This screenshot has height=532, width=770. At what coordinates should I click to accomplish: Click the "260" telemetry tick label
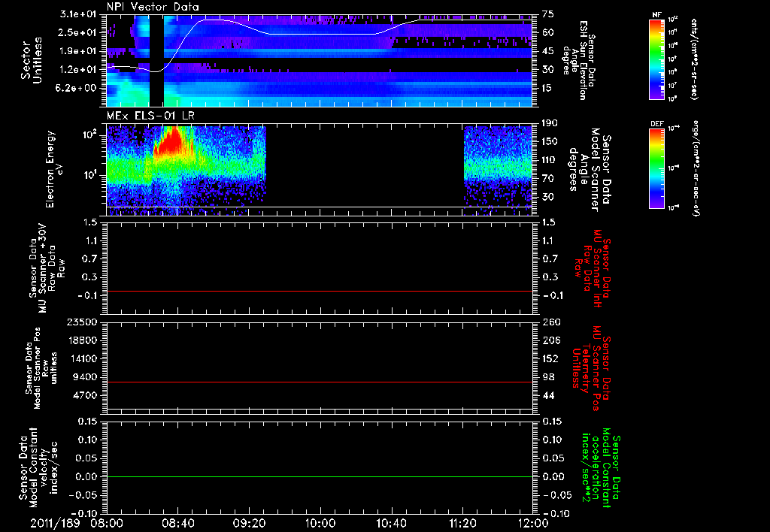point(550,322)
